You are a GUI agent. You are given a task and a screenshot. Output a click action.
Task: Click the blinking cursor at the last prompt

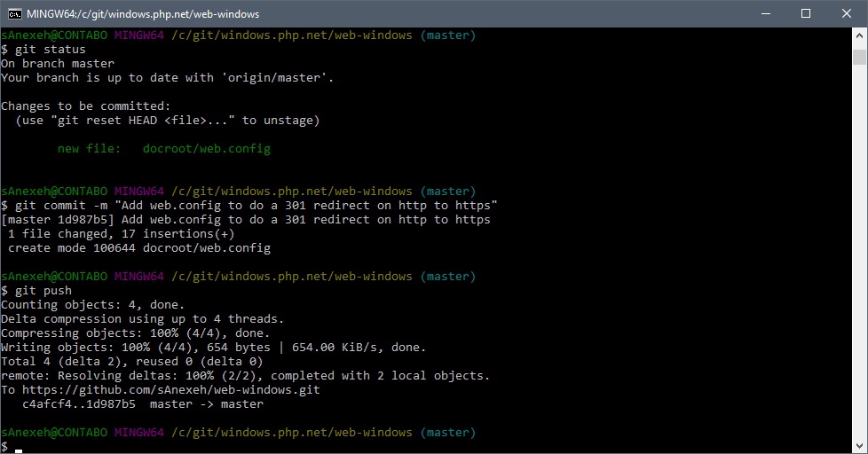19,448
